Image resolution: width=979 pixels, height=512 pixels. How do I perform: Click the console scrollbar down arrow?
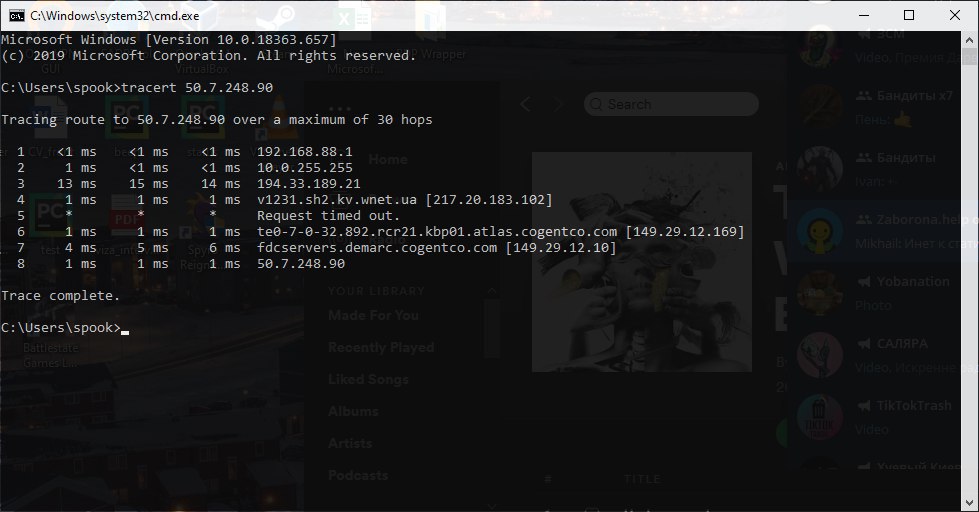click(970, 502)
